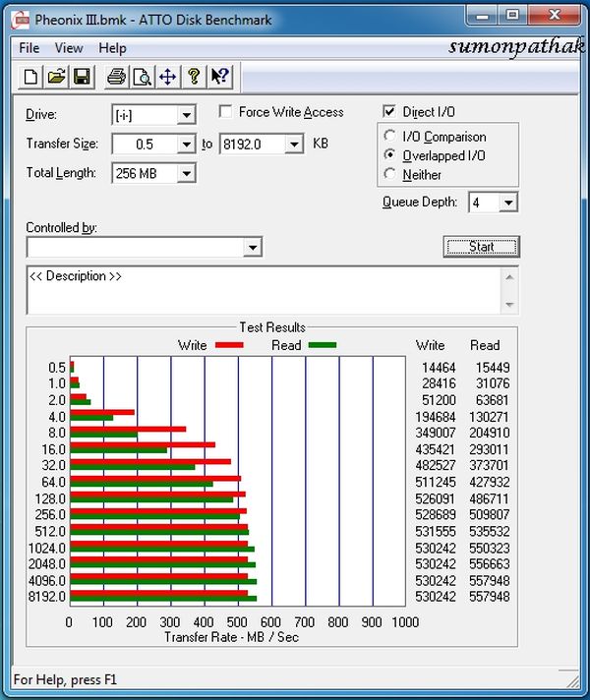This screenshot has height=700, width=590.
Task: Click the red write bar for 8.0
Action: [128, 429]
